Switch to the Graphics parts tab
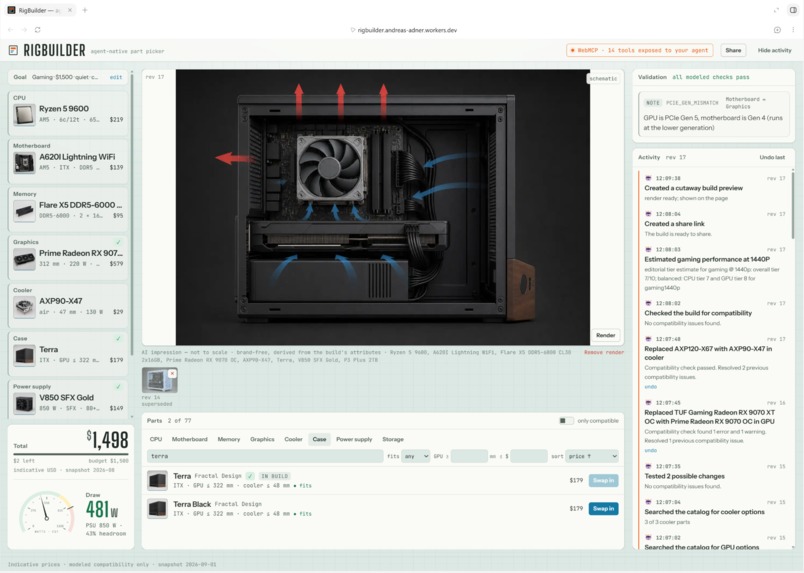The width and height of the screenshot is (804, 573). (x=262, y=439)
